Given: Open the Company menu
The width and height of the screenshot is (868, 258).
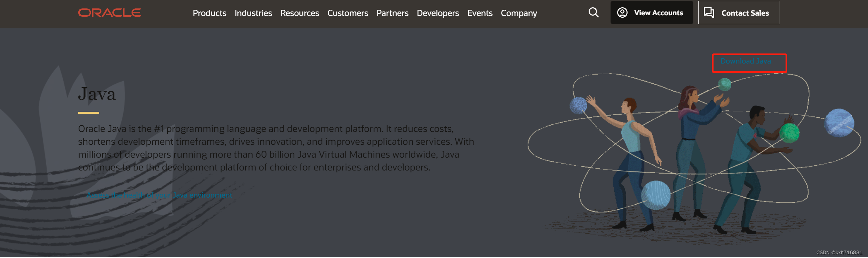Looking at the screenshot, I should tap(519, 13).
